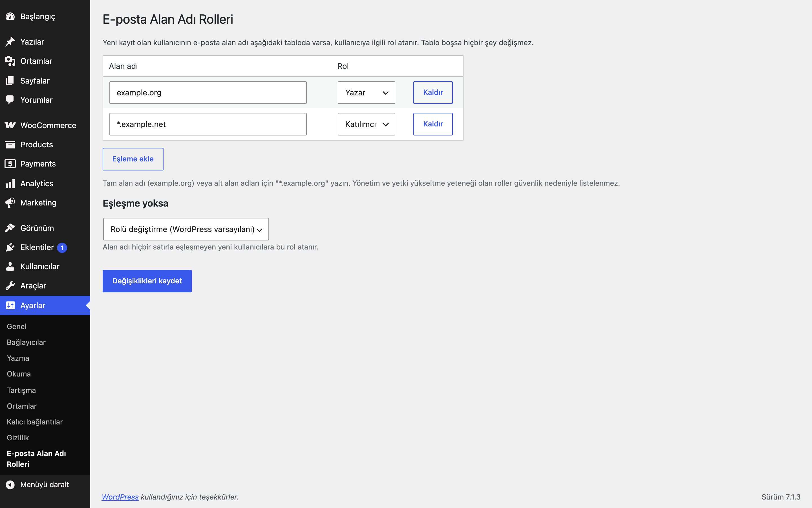Click the Alan adı column header
This screenshot has height=508, width=812.
(123, 66)
